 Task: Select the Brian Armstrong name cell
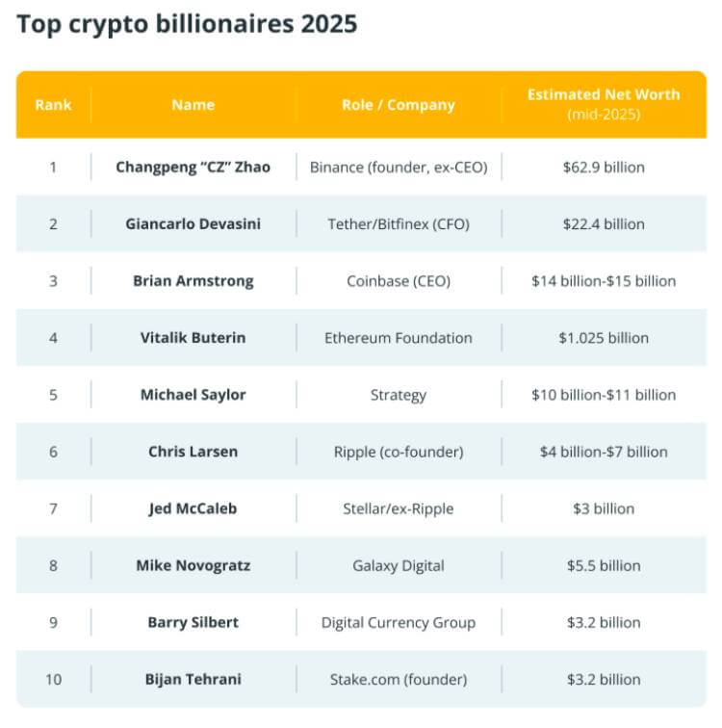coord(193,281)
